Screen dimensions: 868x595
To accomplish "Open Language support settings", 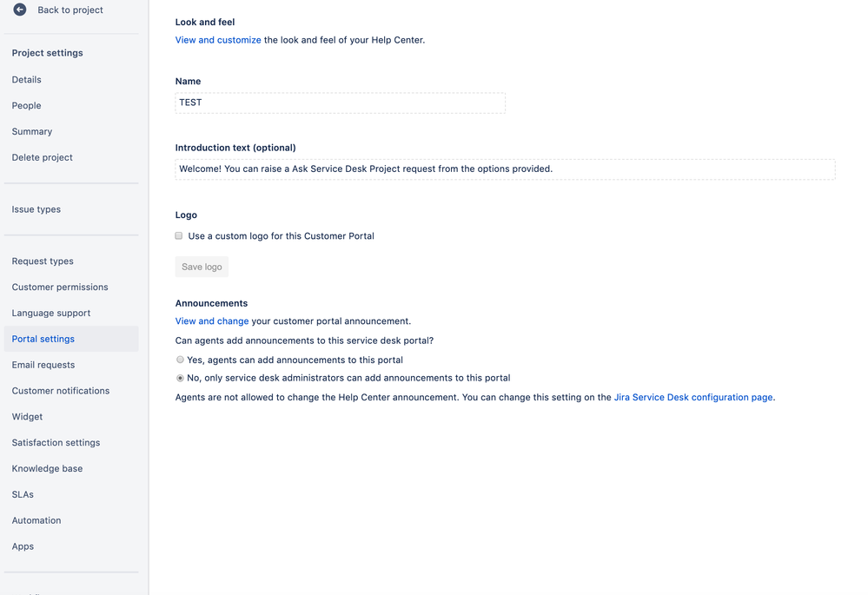I will tap(53, 313).
